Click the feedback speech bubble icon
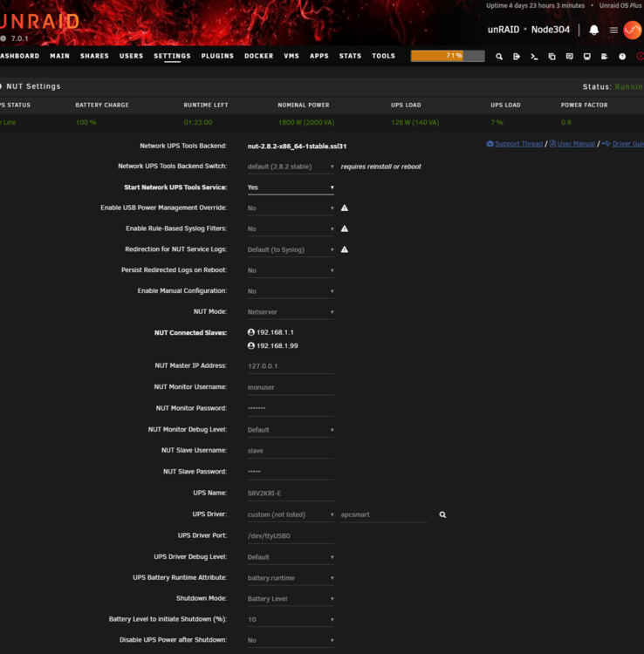Screen dimensions: 644x654 569,57
